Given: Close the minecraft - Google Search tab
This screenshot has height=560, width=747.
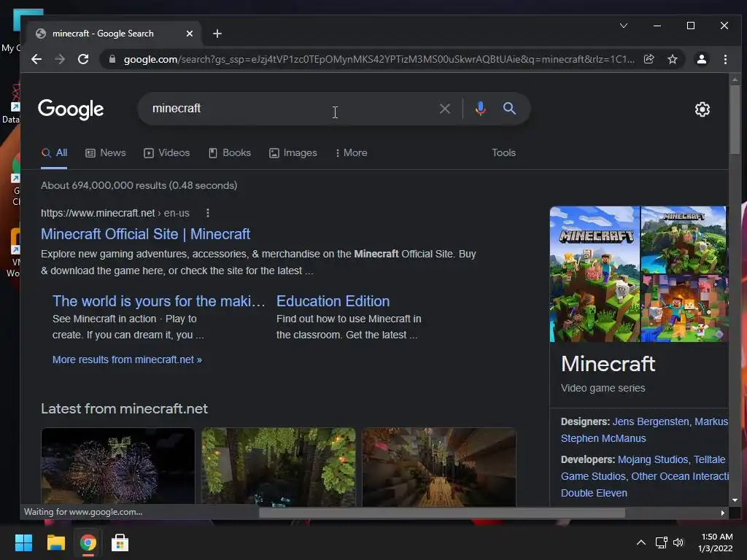Looking at the screenshot, I should pyautogui.click(x=189, y=34).
